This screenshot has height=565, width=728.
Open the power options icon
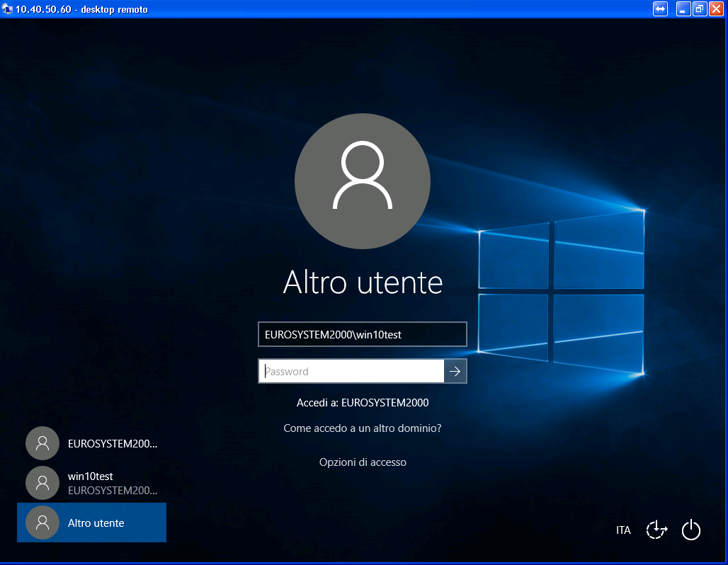pos(691,530)
